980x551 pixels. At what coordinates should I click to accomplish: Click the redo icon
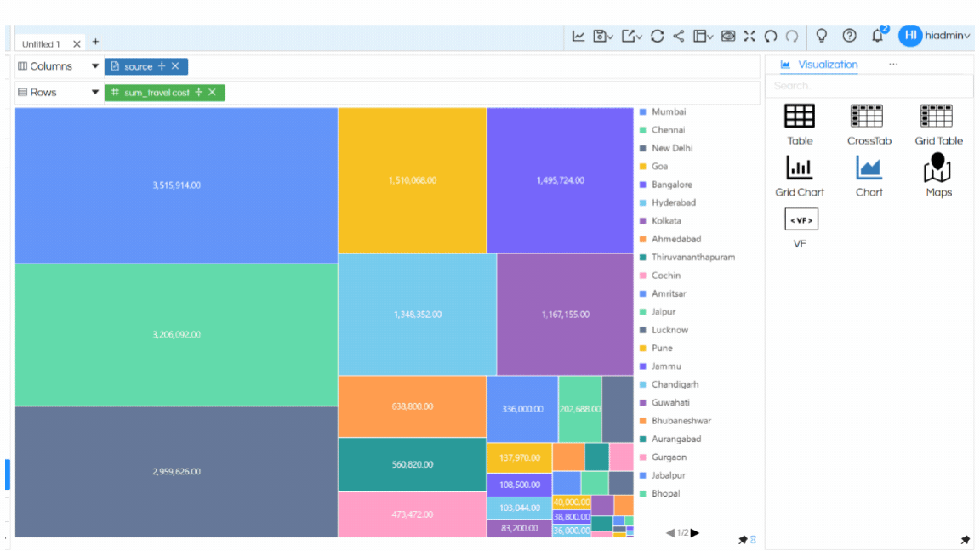tap(792, 37)
